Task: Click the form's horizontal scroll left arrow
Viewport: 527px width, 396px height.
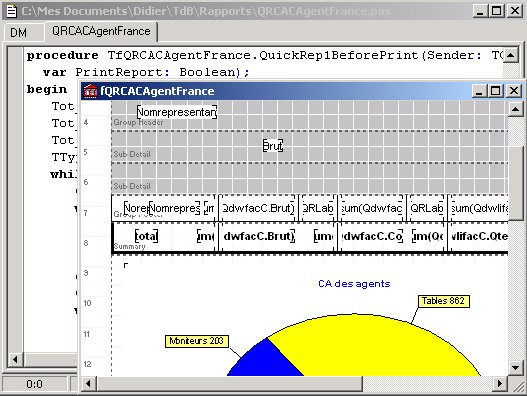Action: point(88,383)
